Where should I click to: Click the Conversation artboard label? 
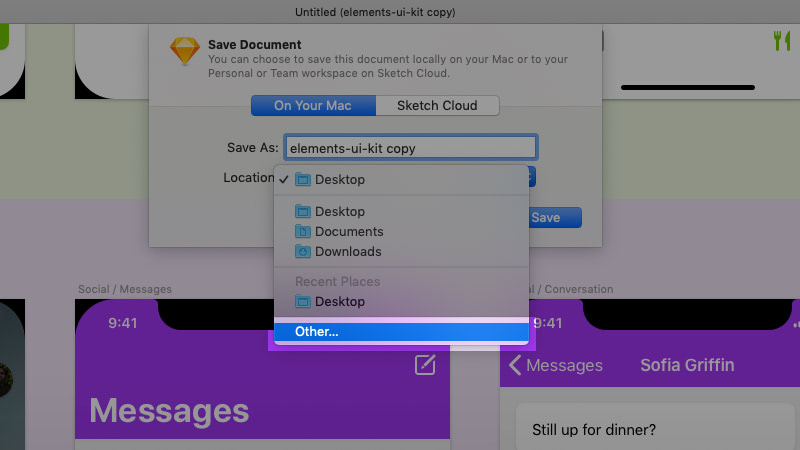[571, 289]
